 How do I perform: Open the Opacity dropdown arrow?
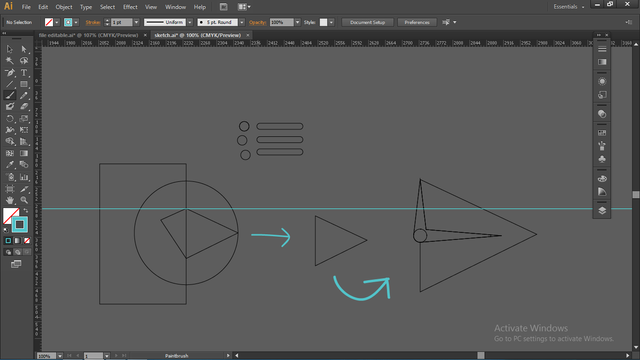pyautogui.click(x=298, y=22)
